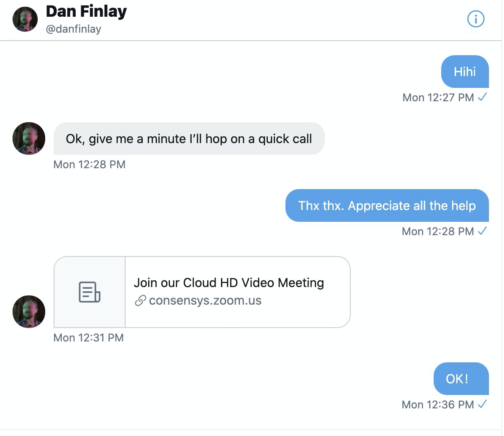Click the read checkmark after 12:28 PM sent message
Image resolution: width=504 pixels, height=436 pixels.
pyautogui.click(x=483, y=231)
